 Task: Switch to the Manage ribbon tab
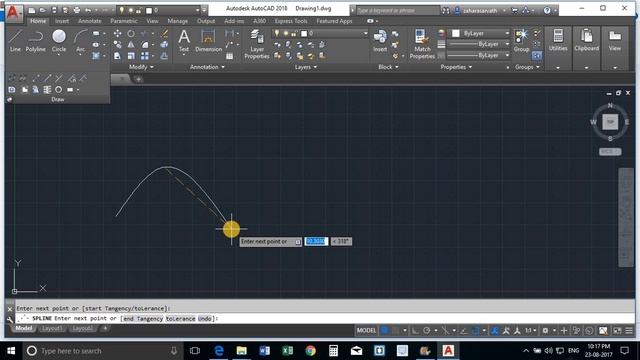[178, 21]
